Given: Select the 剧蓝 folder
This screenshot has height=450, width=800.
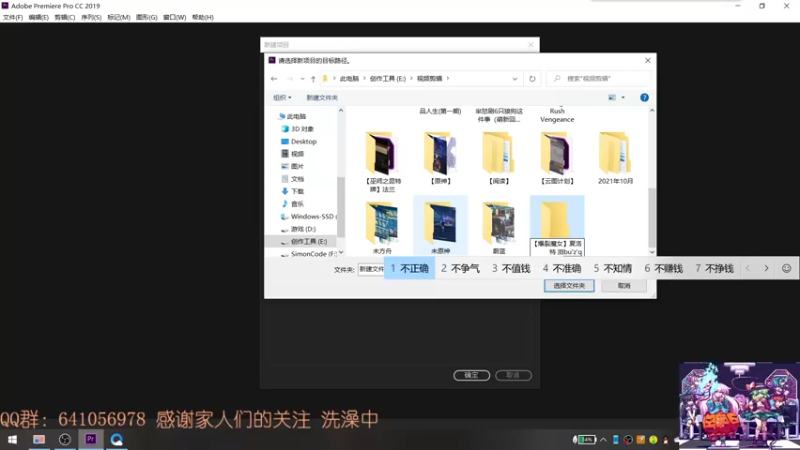Looking at the screenshot, I should [498, 227].
